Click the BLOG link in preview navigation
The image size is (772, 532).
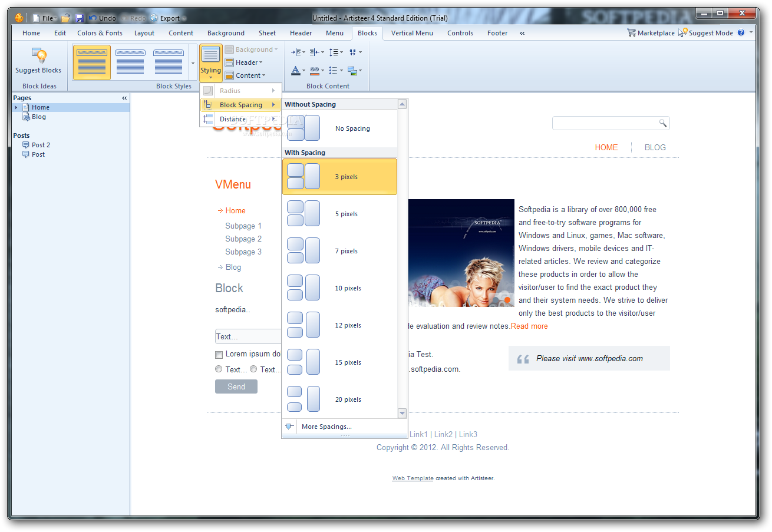[655, 147]
